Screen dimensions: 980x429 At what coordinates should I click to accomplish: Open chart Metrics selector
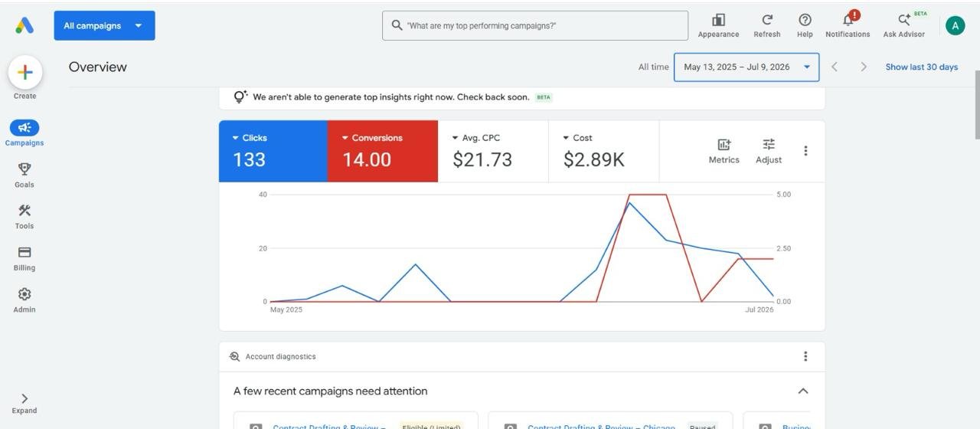pos(724,151)
